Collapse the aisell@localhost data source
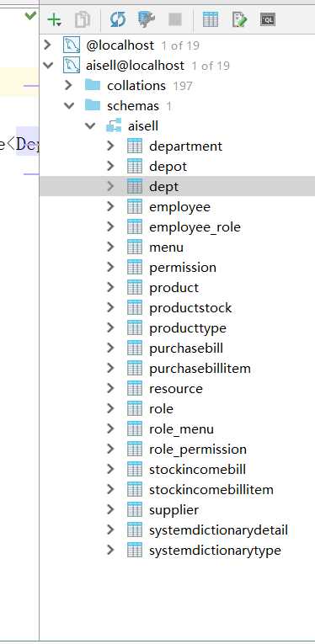315x644 pixels. (48, 66)
